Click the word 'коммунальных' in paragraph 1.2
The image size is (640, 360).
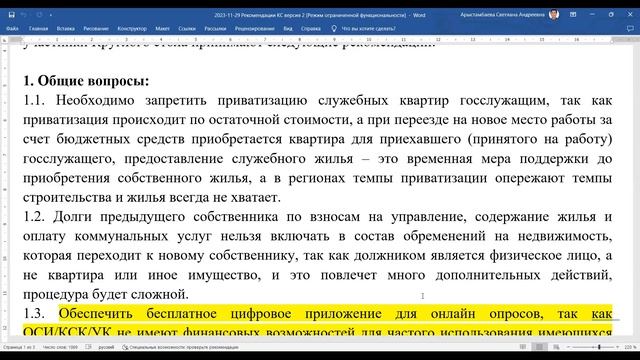point(121,236)
